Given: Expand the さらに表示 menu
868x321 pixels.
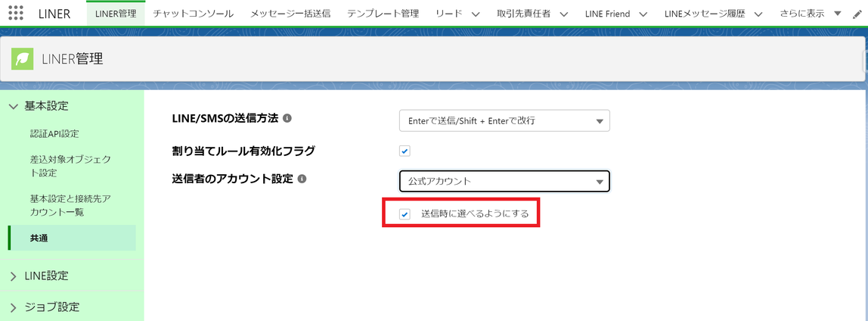Looking at the screenshot, I should (x=809, y=14).
